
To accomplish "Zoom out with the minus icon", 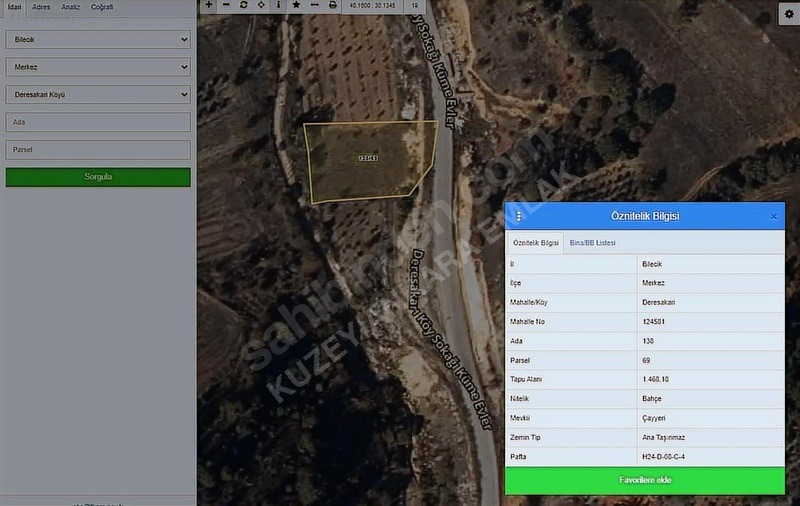I will click(226, 5).
